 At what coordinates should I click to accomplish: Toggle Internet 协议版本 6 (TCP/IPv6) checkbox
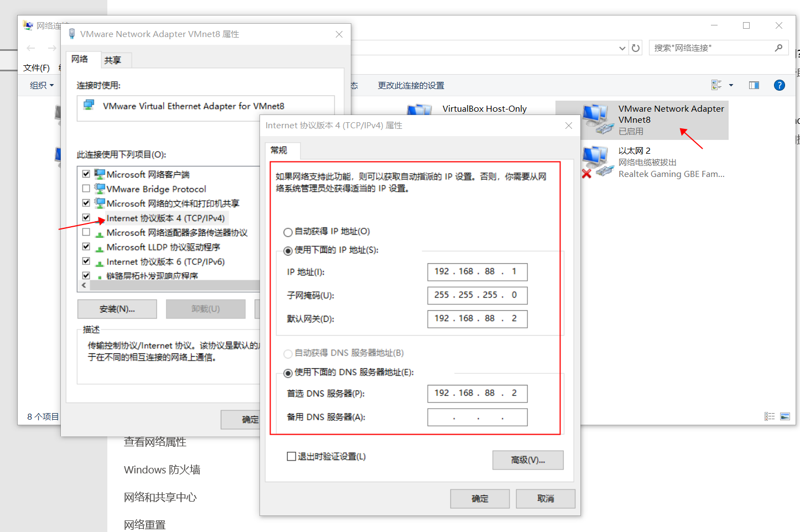[x=86, y=260]
